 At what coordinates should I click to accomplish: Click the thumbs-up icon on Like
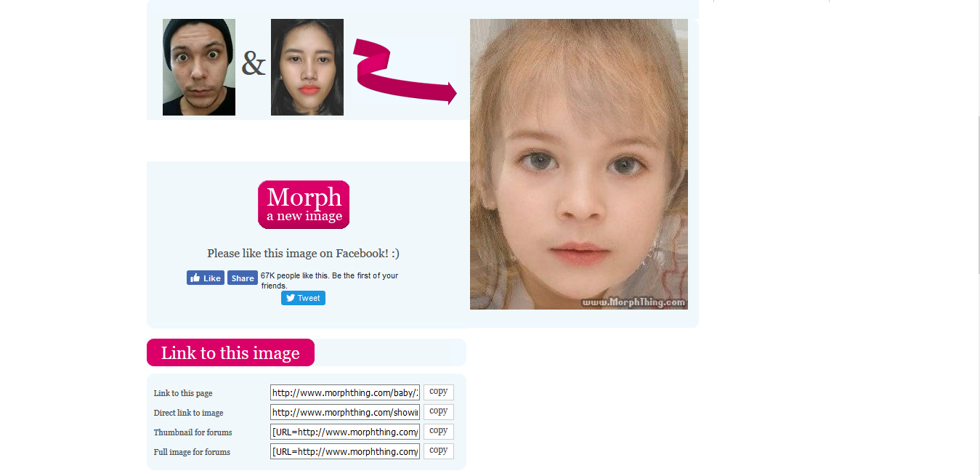(x=195, y=278)
